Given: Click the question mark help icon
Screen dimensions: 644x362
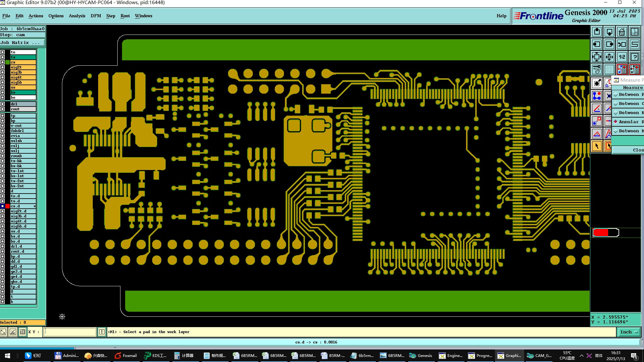Looking at the screenshot, I should point(635,57).
